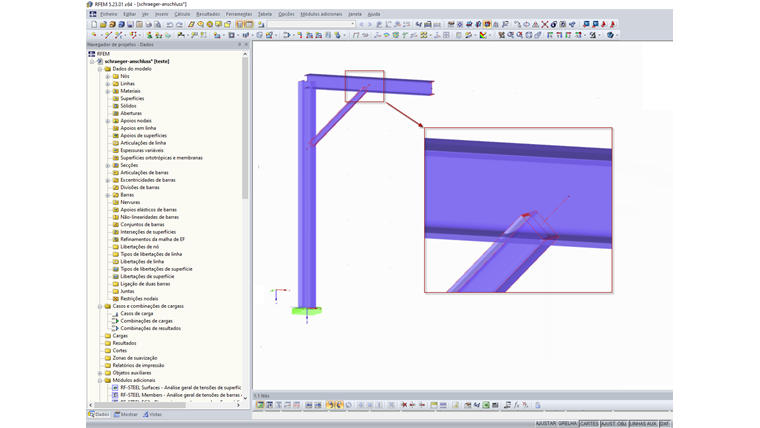Screen dimensions: 760x428
Task: Open the Inserir menu
Action: pos(161,14)
